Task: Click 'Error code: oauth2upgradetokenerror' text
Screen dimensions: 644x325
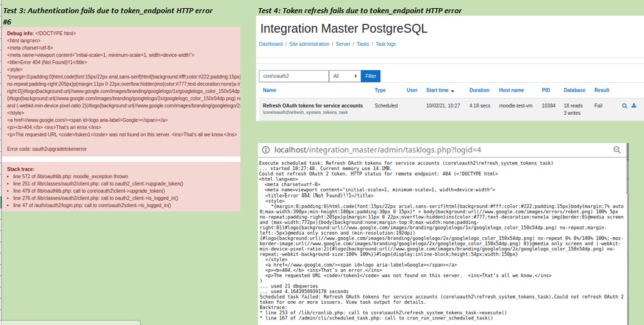Action: 47,149
